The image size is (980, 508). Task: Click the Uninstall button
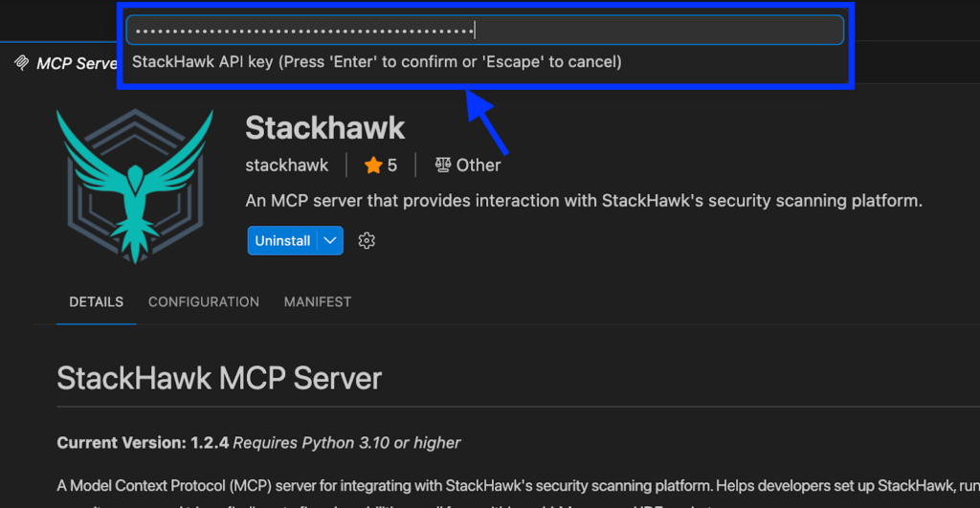click(282, 240)
